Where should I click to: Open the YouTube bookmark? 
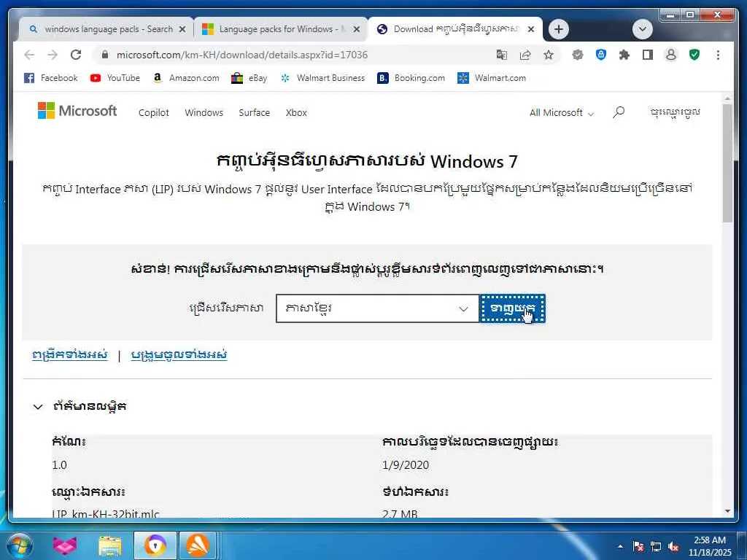tap(115, 77)
